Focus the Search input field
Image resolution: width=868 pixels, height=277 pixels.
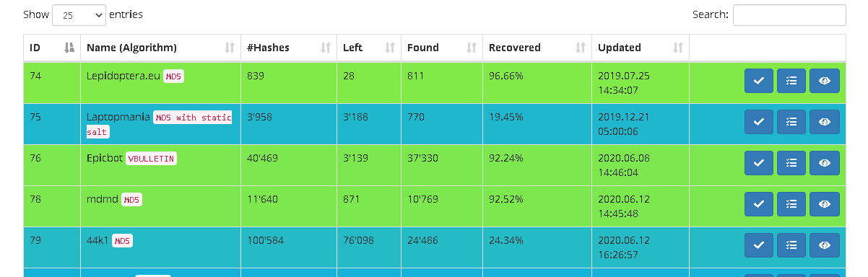tap(789, 14)
